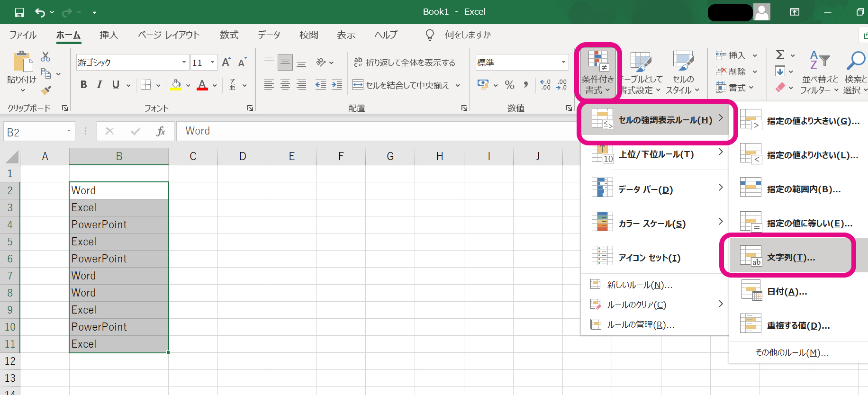Copy selection using the copy icon
Viewport: 868px width, 395px height.
click(46, 73)
